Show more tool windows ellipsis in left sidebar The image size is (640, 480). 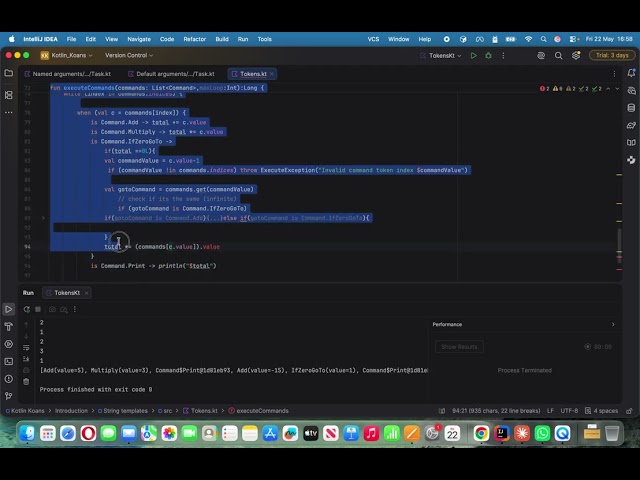(x=9, y=113)
